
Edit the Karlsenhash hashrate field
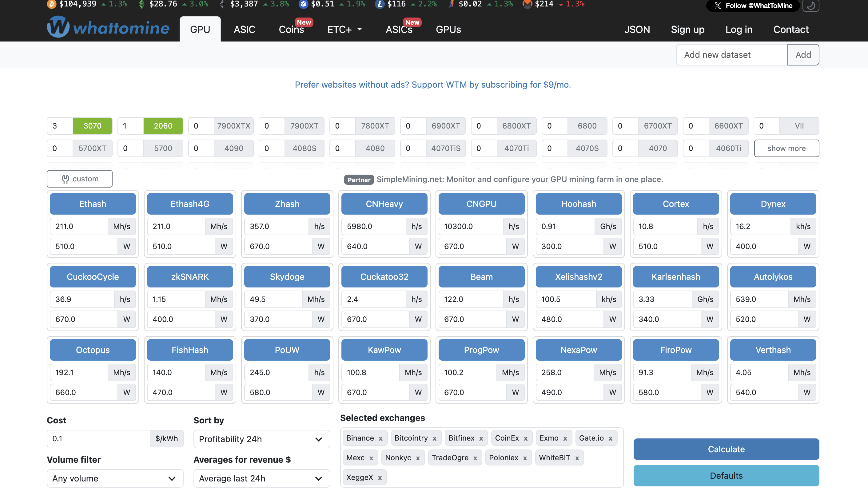pyautogui.click(x=662, y=299)
